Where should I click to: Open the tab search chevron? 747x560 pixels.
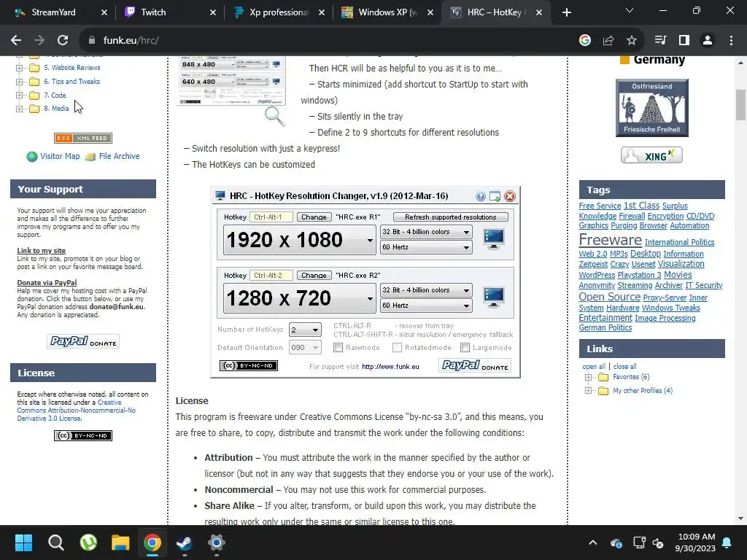pyautogui.click(x=630, y=10)
